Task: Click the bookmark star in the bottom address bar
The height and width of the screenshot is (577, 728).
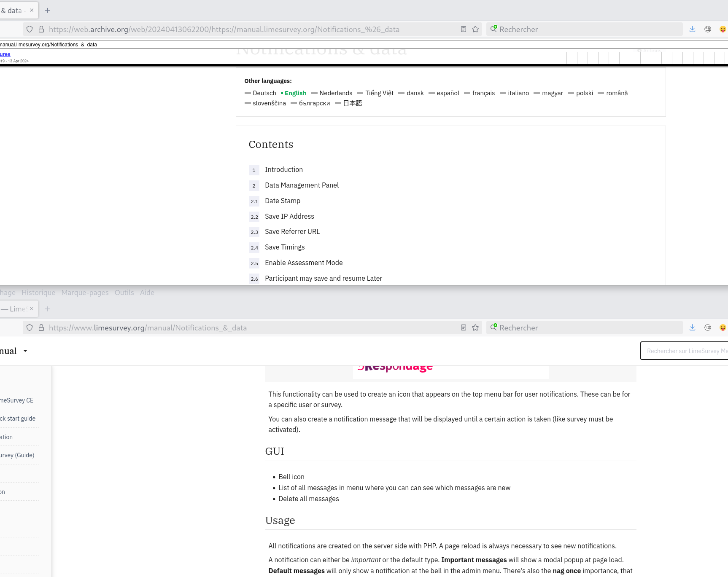Action: coord(475,327)
